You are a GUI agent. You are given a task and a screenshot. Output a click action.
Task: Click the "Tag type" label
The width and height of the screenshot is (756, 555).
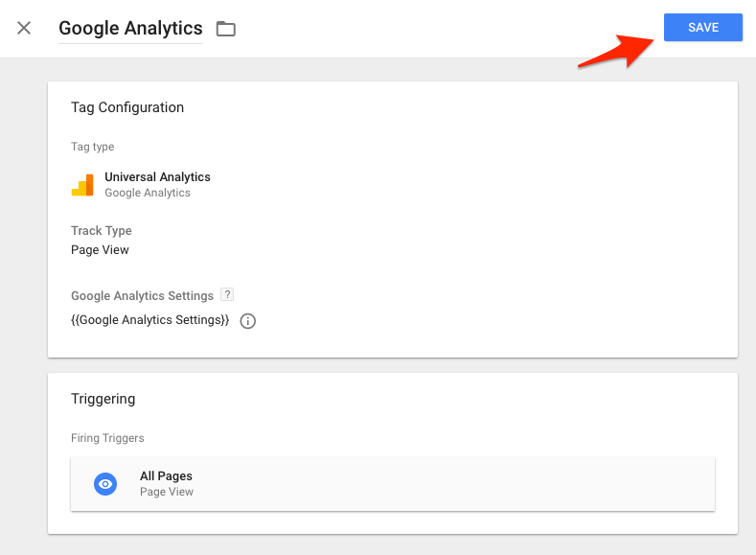pos(92,147)
